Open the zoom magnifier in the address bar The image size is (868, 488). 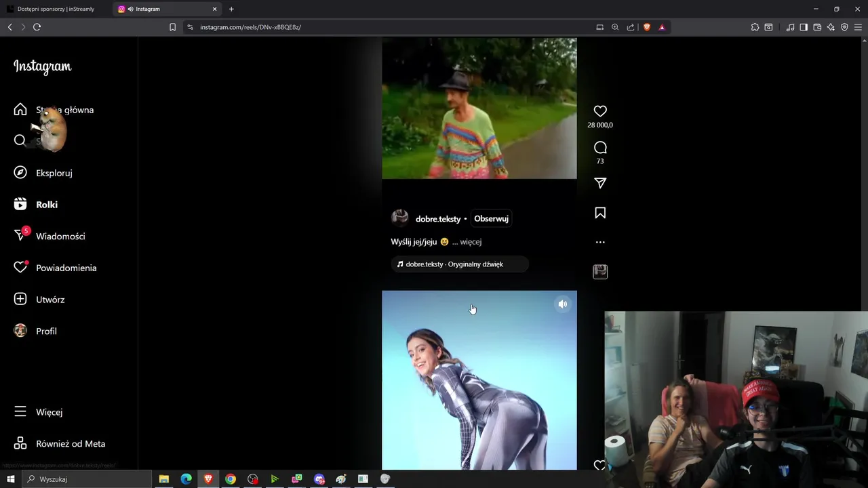(615, 27)
